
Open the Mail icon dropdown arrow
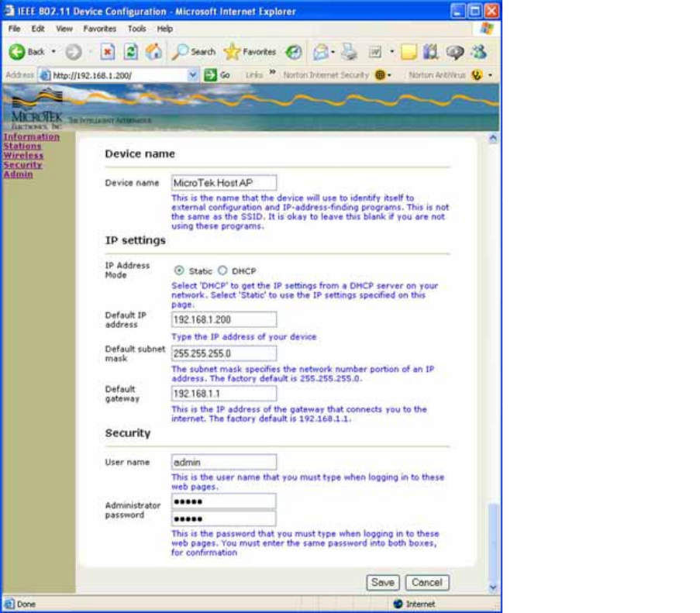(333, 52)
